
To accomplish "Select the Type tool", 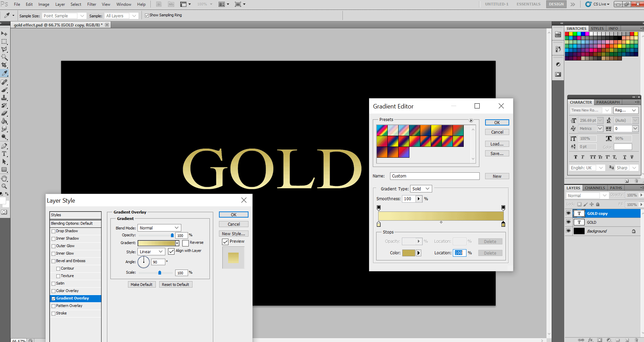I will point(5,154).
